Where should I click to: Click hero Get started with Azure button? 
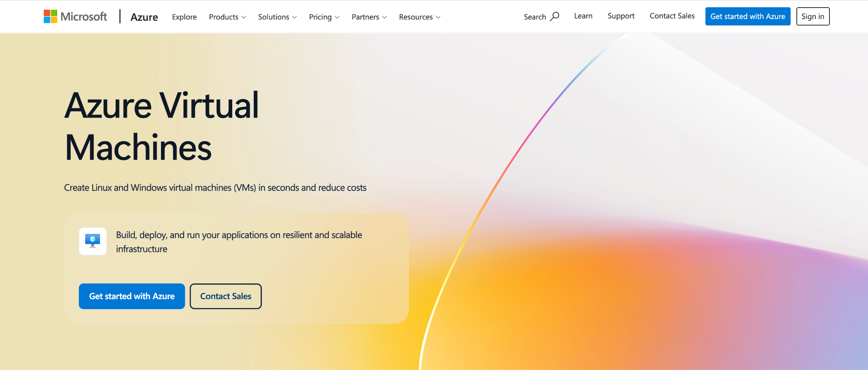click(132, 296)
